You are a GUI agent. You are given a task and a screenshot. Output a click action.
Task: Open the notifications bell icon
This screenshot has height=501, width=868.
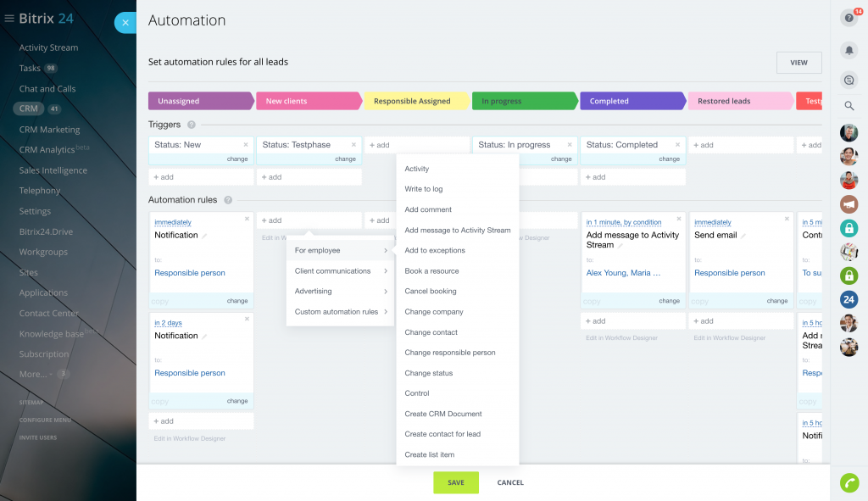click(x=849, y=51)
